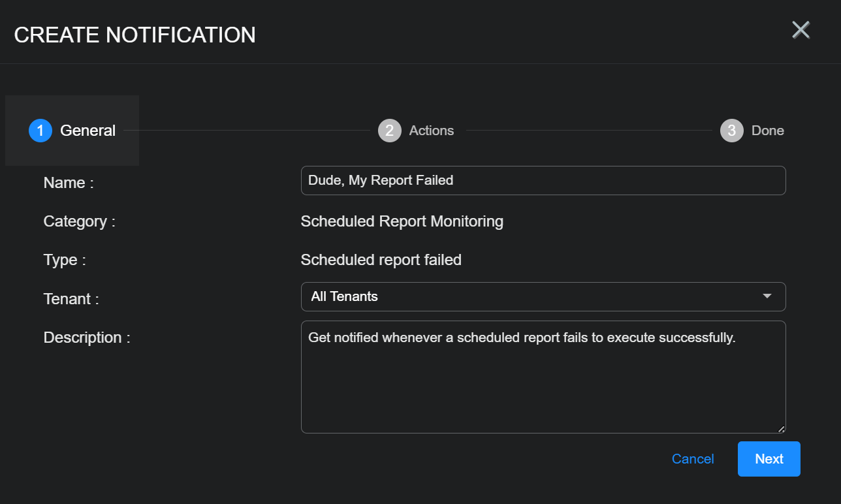Click the step 1 circle icon

[40, 131]
